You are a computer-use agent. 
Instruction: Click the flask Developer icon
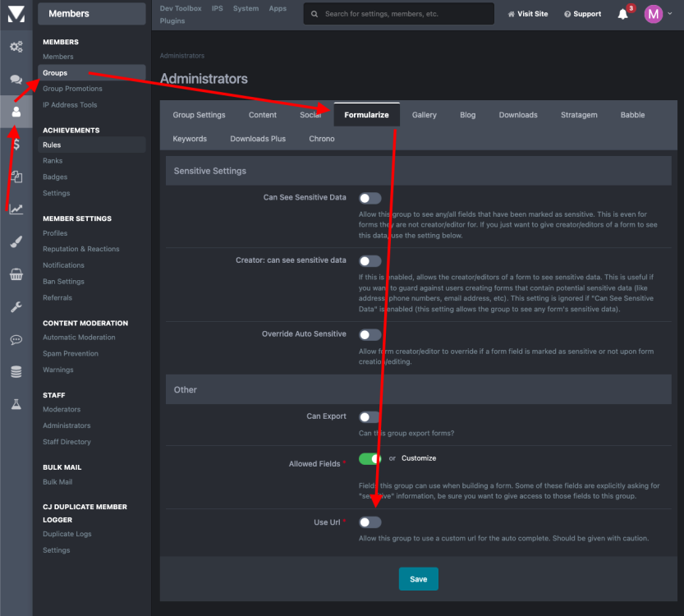click(16, 404)
